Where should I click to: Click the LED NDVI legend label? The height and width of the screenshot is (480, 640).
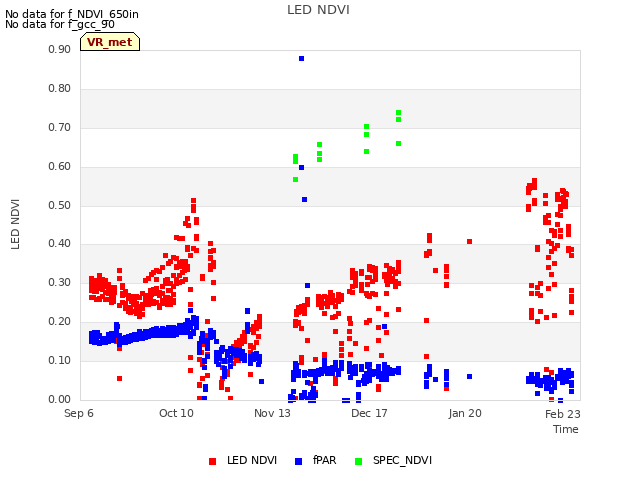pyautogui.click(x=252, y=460)
